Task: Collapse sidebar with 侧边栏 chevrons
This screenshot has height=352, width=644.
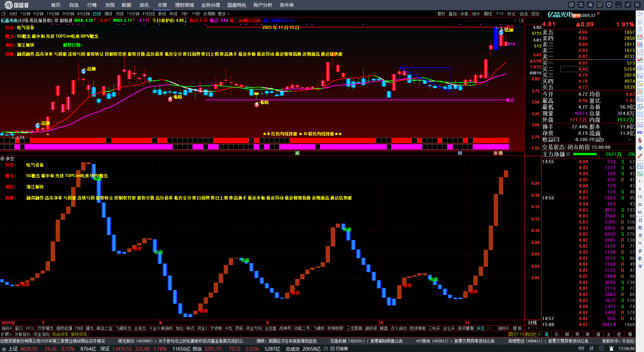Action: 533,334
